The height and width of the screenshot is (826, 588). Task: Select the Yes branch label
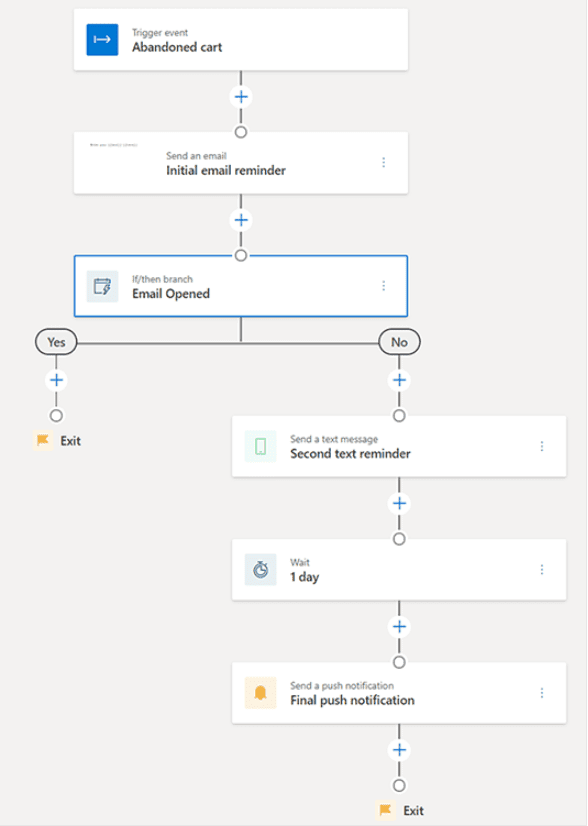[56, 342]
